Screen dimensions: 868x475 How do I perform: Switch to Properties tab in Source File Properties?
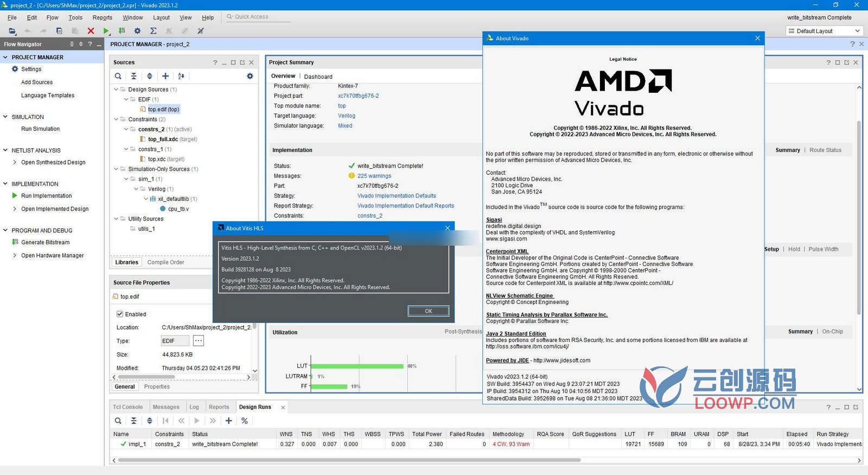click(157, 387)
